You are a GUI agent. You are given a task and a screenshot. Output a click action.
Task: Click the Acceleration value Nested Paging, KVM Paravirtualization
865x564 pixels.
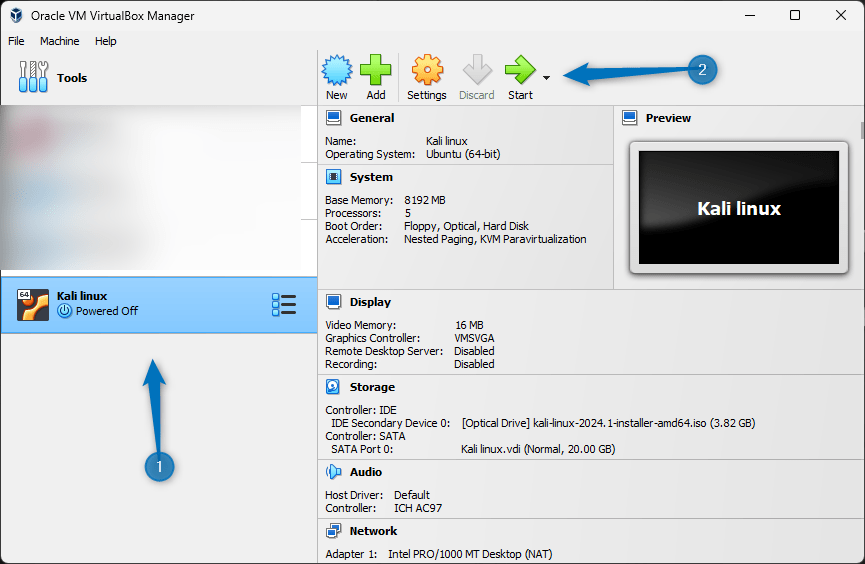[x=495, y=239]
